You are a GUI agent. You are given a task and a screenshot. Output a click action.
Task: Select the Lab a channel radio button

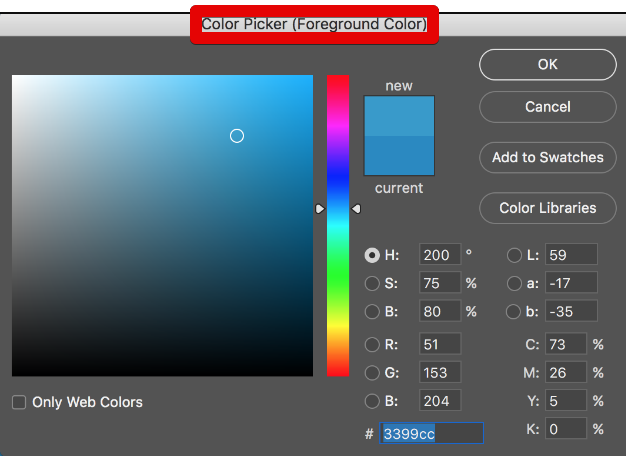pos(515,283)
